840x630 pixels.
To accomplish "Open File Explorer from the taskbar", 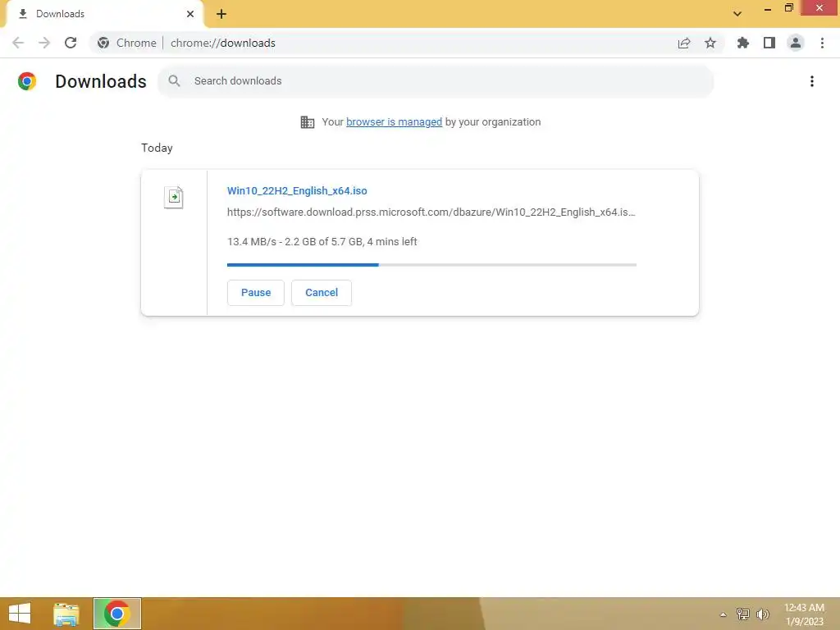I will [66, 614].
